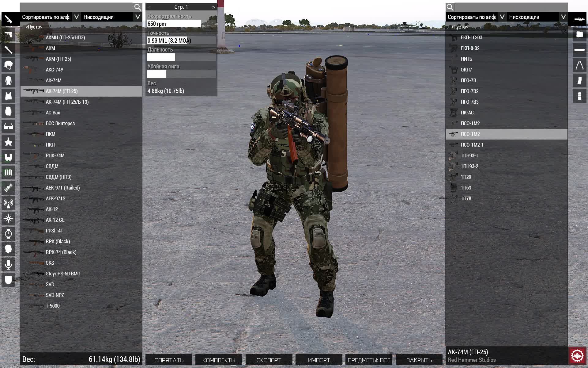The height and width of the screenshot is (368, 588).
Task: Select ВСС Винторез weapon
Action: tap(81, 123)
